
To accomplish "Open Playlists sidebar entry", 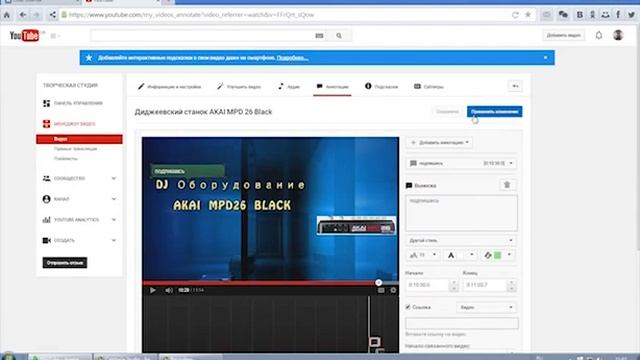I will [66, 159].
